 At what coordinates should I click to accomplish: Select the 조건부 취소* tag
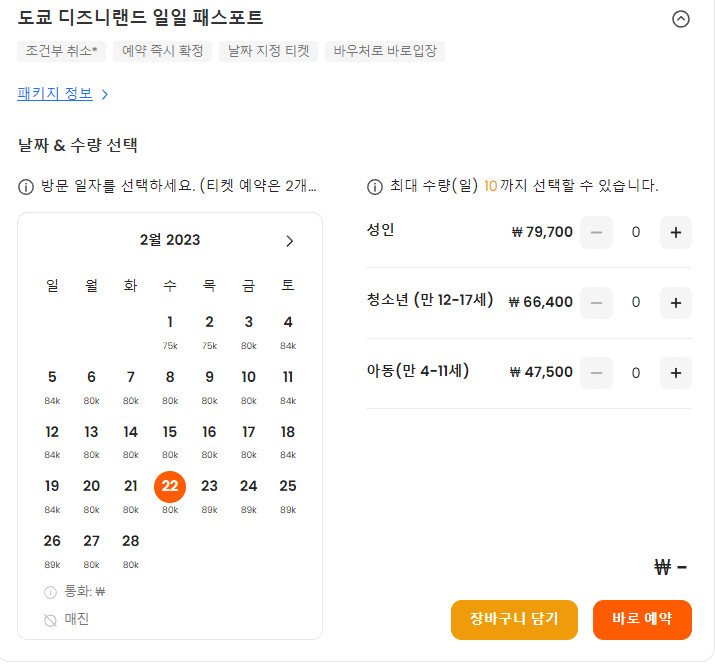pos(61,51)
